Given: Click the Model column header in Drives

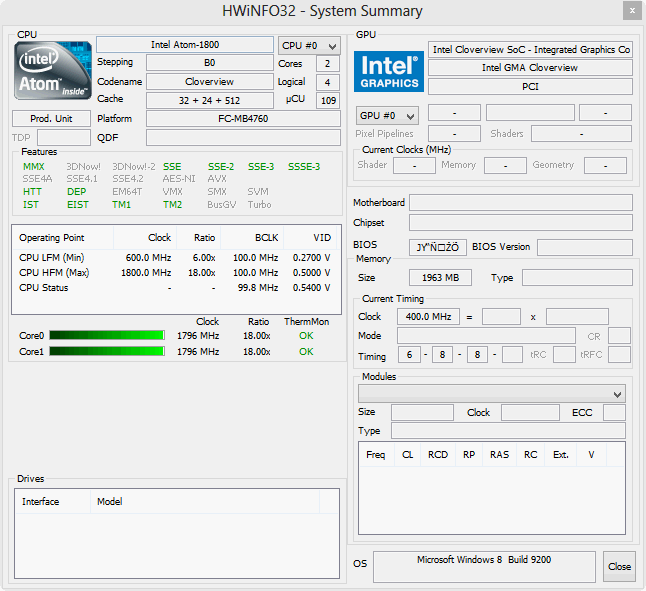Looking at the screenshot, I should tap(110, 502).
